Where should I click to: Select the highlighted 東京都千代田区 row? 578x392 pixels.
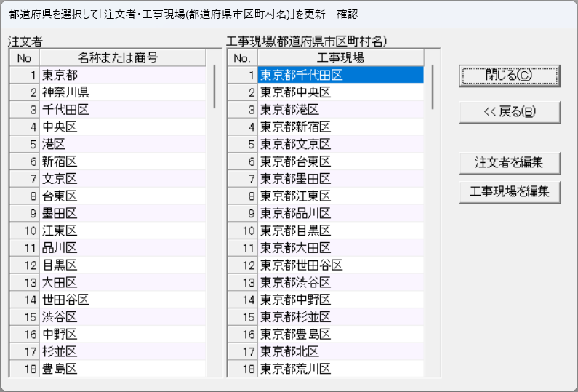coord(340,75)
